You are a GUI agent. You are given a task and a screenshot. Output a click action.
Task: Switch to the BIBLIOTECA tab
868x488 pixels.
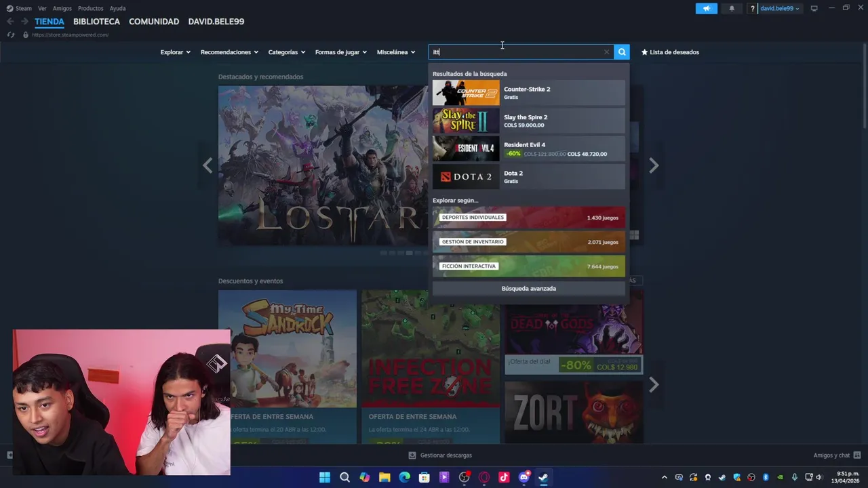click(96, 22)
